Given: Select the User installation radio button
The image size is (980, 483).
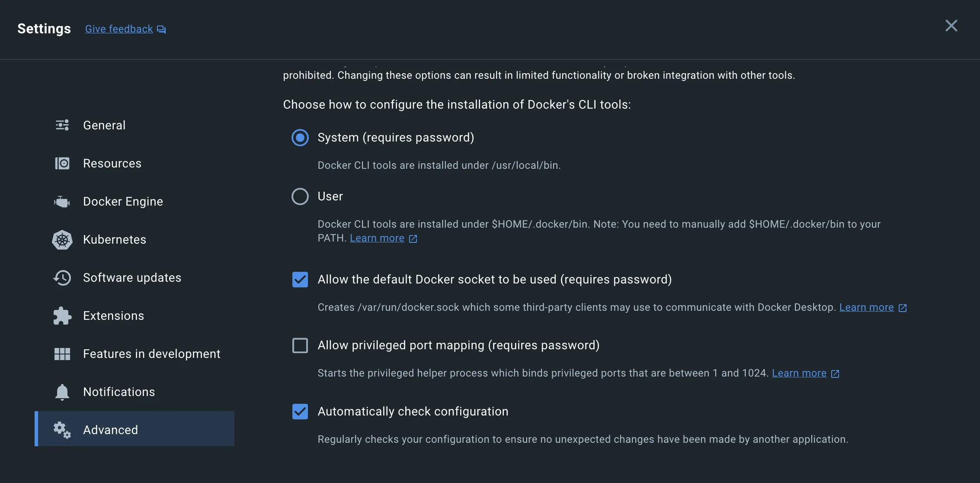Looking at the screenshot, I should click(300, 196).
